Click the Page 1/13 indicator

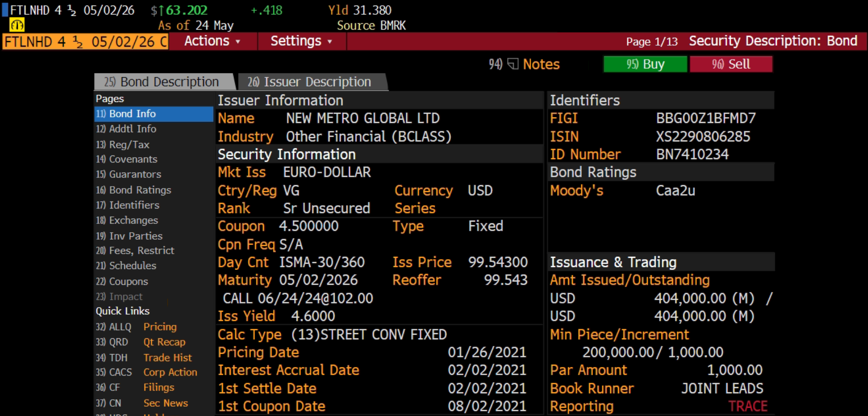(x=652, y=42)
